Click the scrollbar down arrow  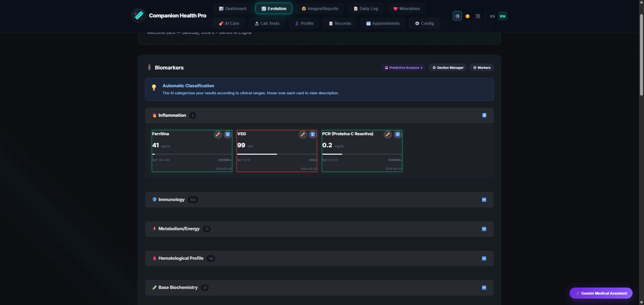click(641, 302)
